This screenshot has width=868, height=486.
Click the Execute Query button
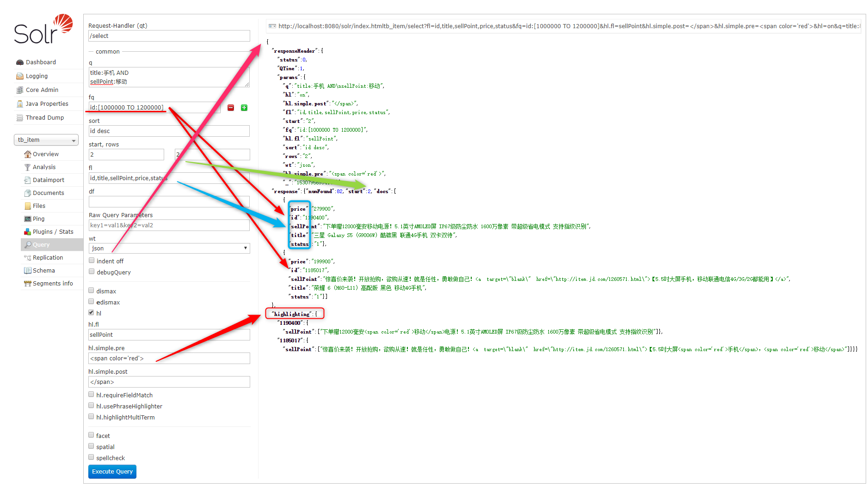click(112, 472)
